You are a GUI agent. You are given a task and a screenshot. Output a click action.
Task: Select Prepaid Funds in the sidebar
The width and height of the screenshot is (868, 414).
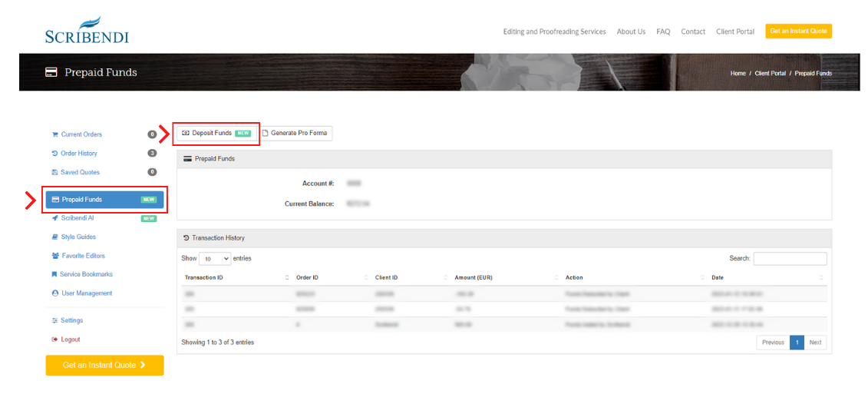(104, 200)
